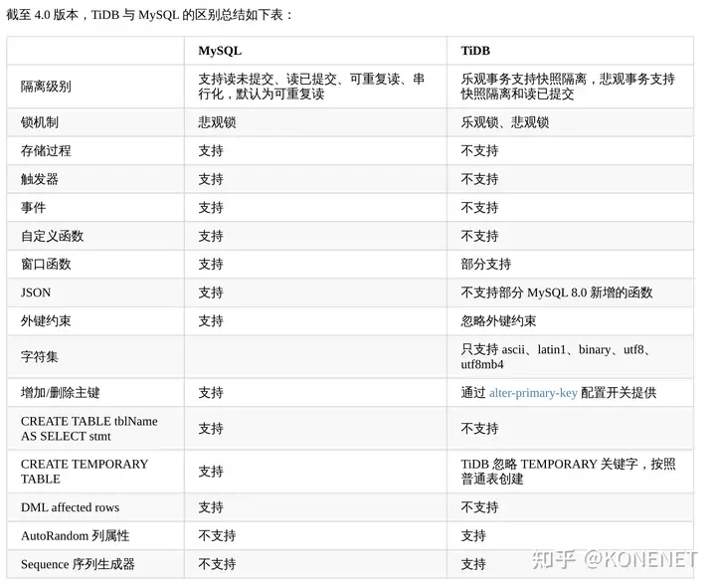
Task: Click TiDB cell 部分支持
Action: pos(486,264)
